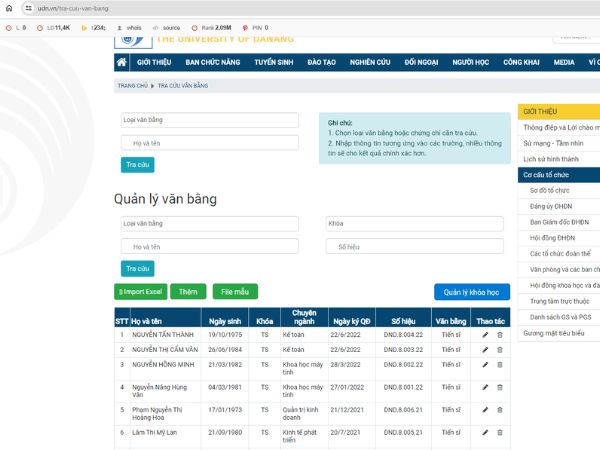
Task: Edit the NGUYỄN TẤN THÀNH record
Action: pyautogui.click(x=485, y=335)
